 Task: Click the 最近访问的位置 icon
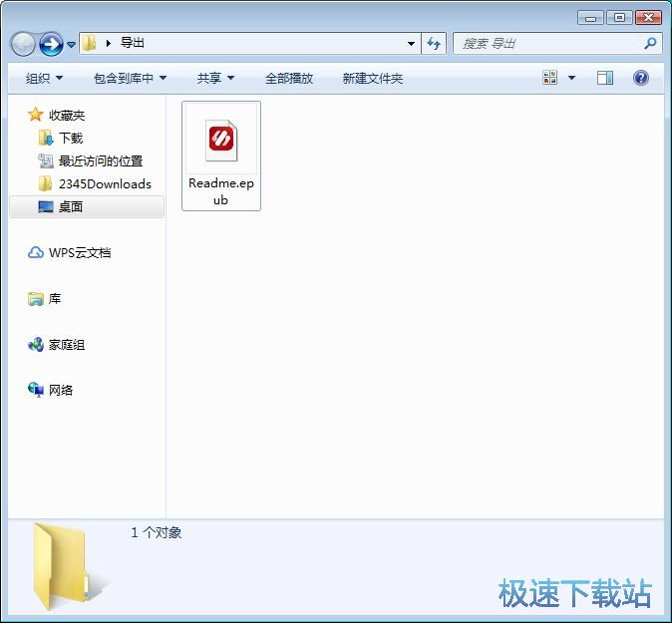click(x=46, y=161)
